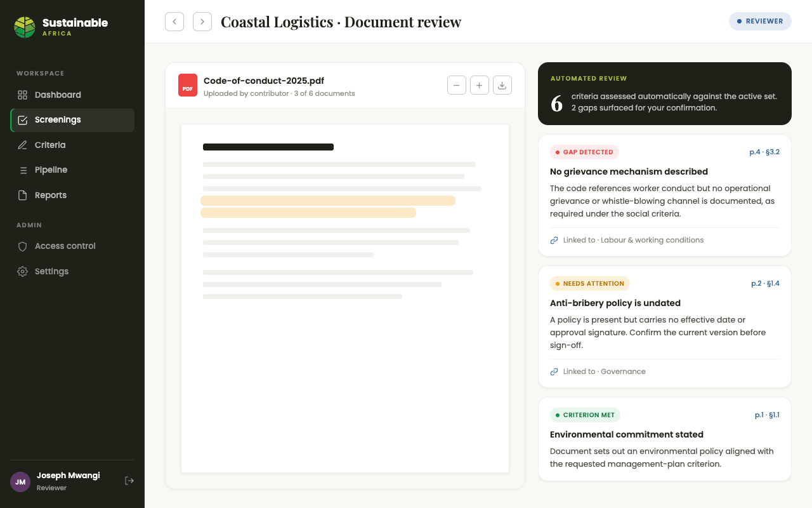The height and width of the screenshot is (508, 812).
Task: Select 'Anti-bribery policy is undated' finding title
Action: coord(615,303)
